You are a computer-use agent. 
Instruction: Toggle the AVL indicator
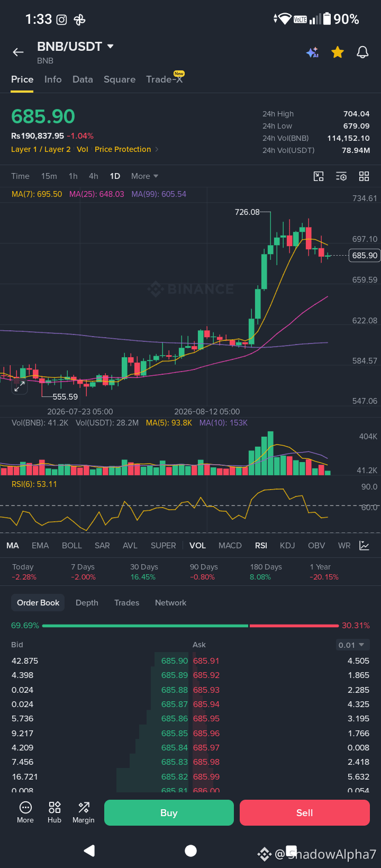click(x=130, y=546)
